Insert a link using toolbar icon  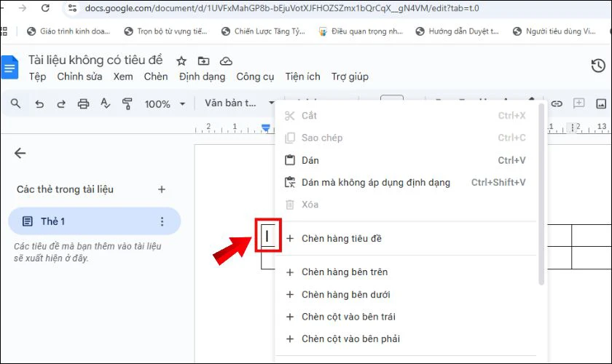[x=557, y=103]
